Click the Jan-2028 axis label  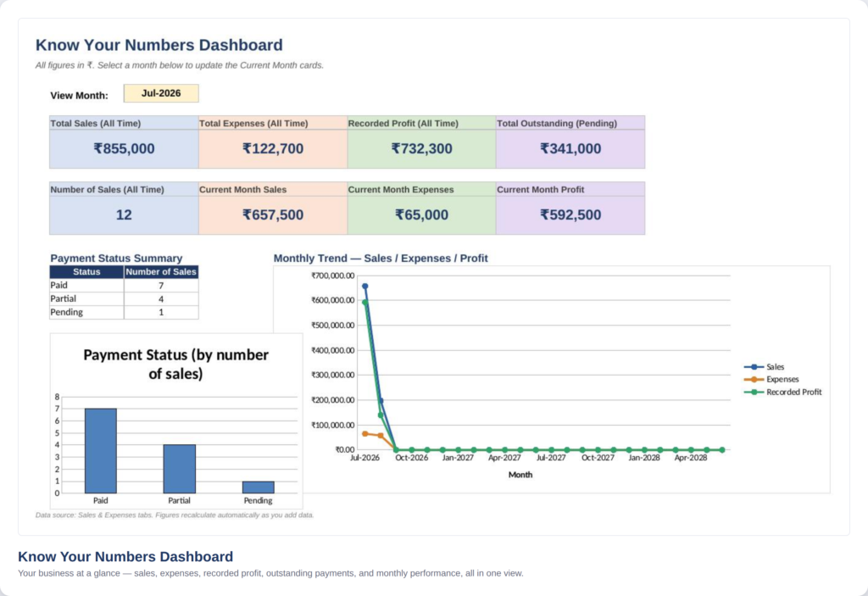(x=644, y=458)
